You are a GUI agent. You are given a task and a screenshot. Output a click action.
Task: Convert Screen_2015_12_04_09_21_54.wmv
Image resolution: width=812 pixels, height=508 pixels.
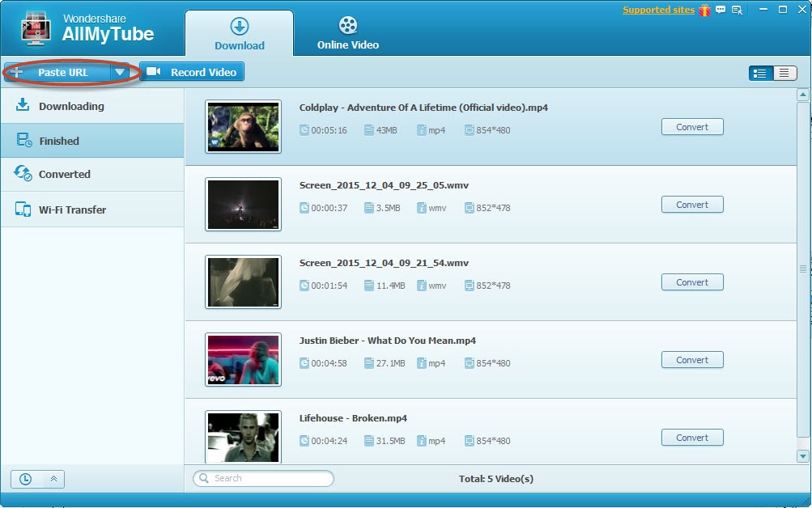pos(692,282)
